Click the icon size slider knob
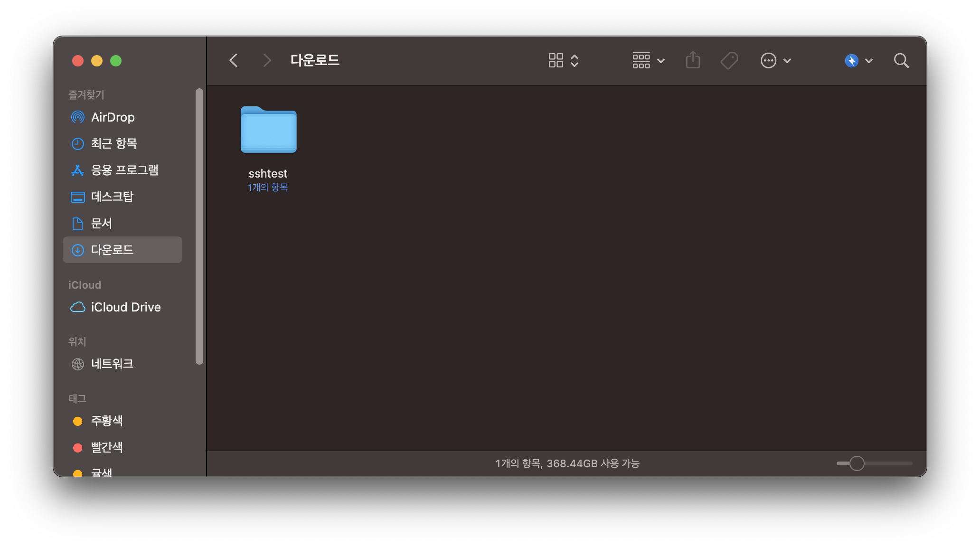 click(857, 463)
